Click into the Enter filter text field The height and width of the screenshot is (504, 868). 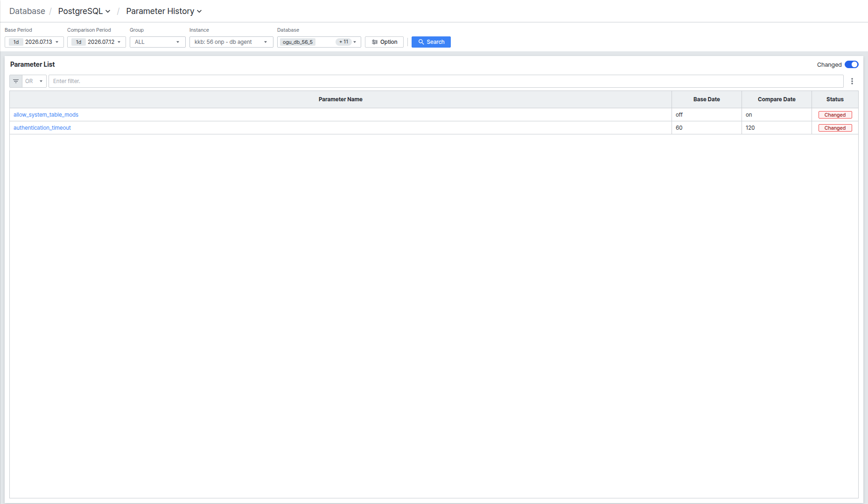[446, 81]
